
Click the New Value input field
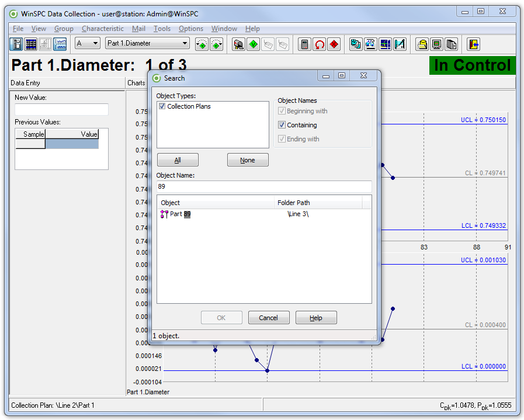61,109
